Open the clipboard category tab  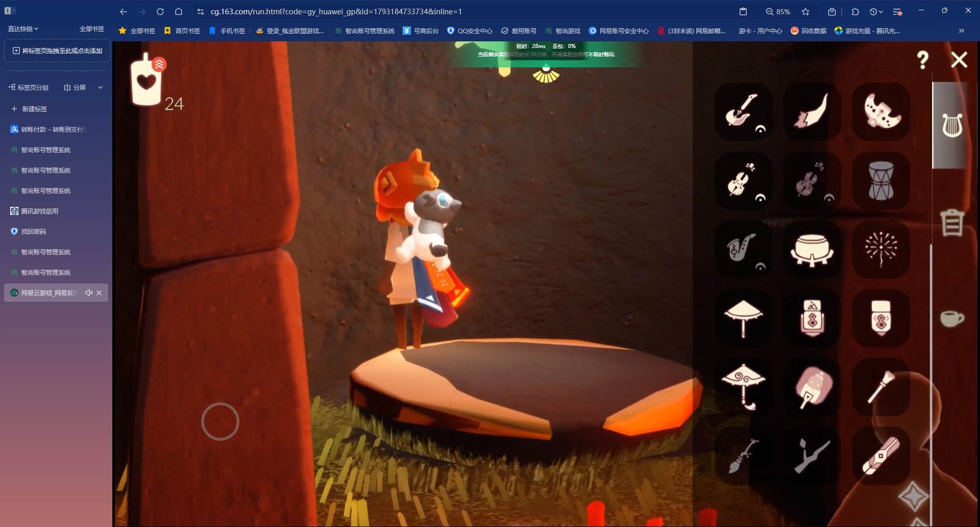coord(952,223)
